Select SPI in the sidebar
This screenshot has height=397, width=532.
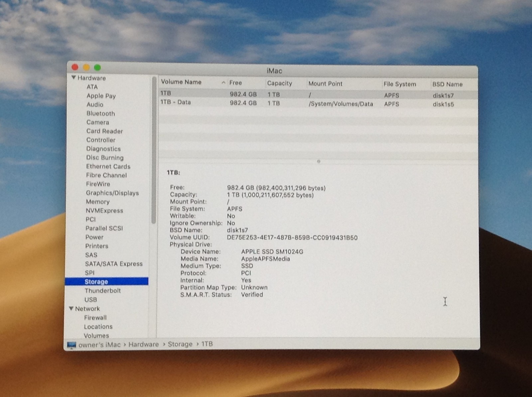click(90, 273)
